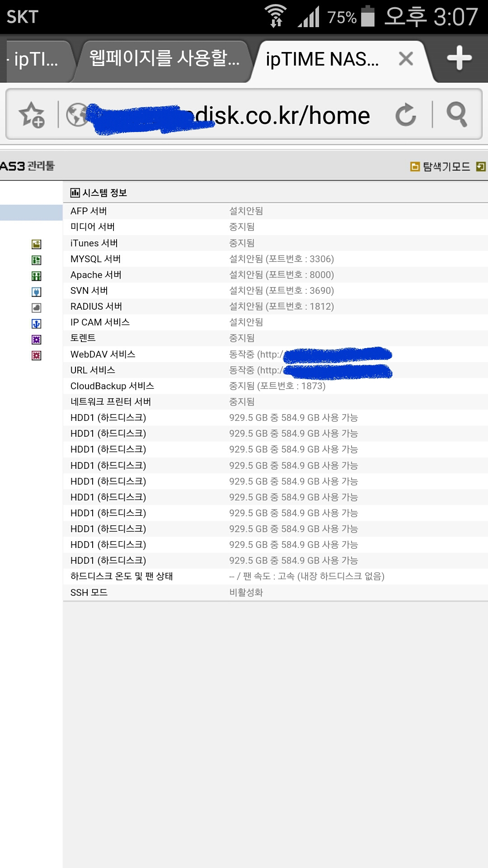The image size is (488, 868).
Task: Click Apache status showing port 8000
Action: (x=282, y=275)
